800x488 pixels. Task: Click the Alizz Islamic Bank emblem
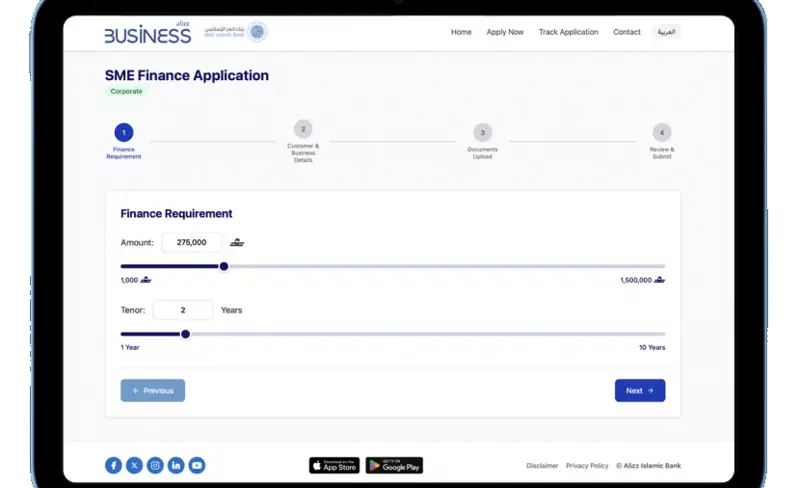coord(257,32)
